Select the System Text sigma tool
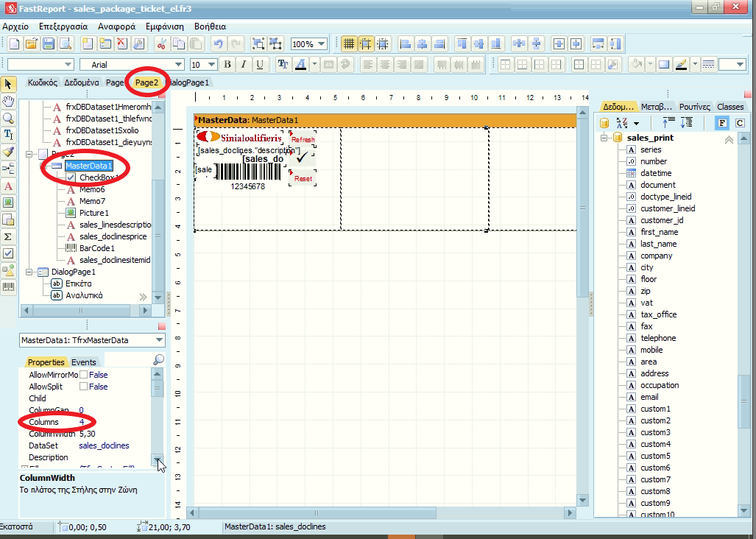This screenshot has width=756, height=539. click(8, 236)
